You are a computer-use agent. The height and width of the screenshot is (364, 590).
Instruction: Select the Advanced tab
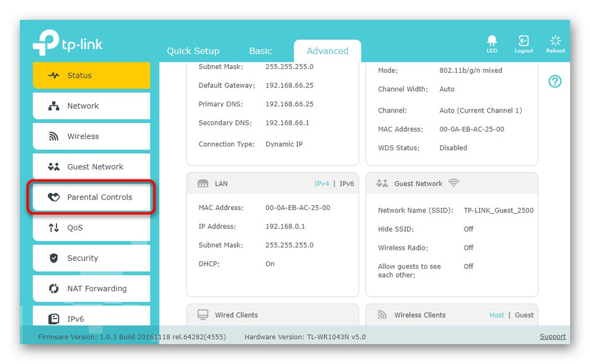tap(327, 51)
